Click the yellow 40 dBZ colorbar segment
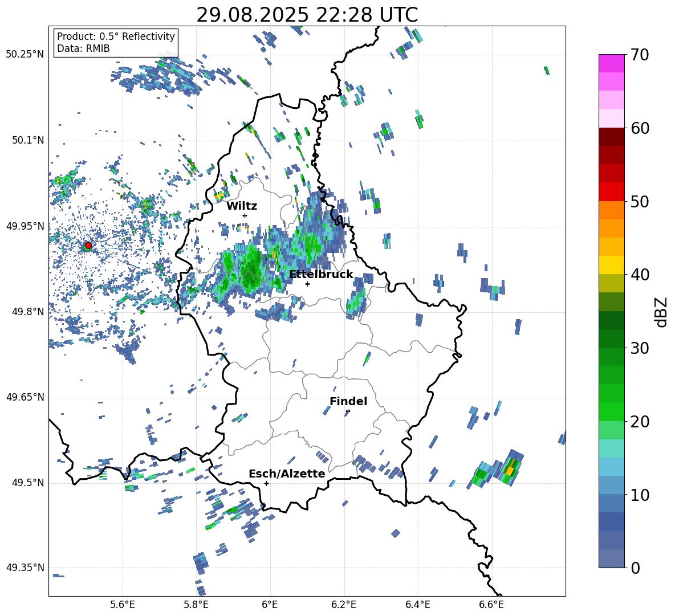The width and height of the screenshot is (675, 616). (612, 266)
